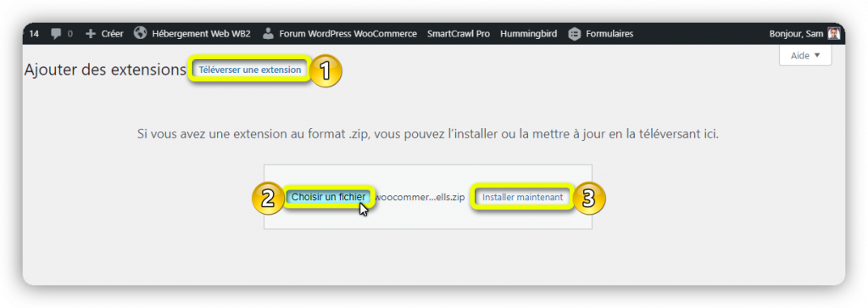This screenshot has height=308, width=868.
Task: Click Choisir un fichier button
Action: pos(328,197)
